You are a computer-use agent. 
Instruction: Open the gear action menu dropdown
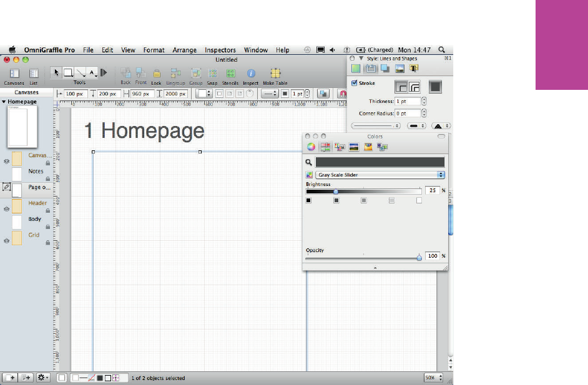point(43,378)
